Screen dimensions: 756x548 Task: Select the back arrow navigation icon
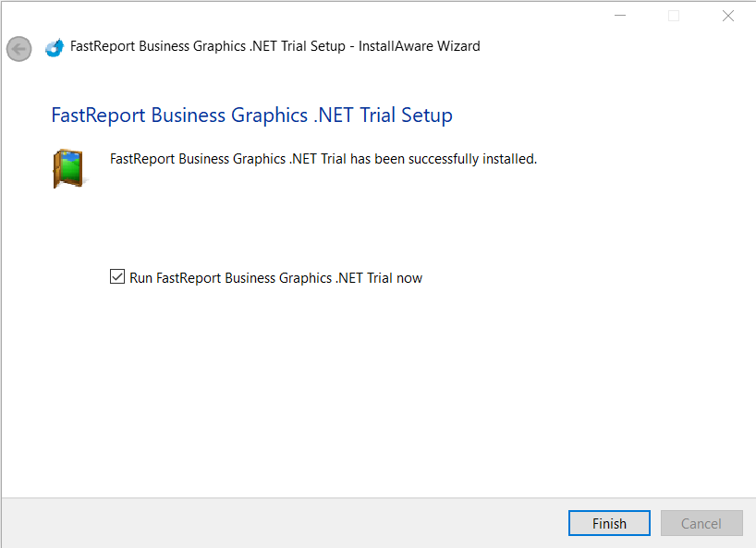[x=18, y=48]
